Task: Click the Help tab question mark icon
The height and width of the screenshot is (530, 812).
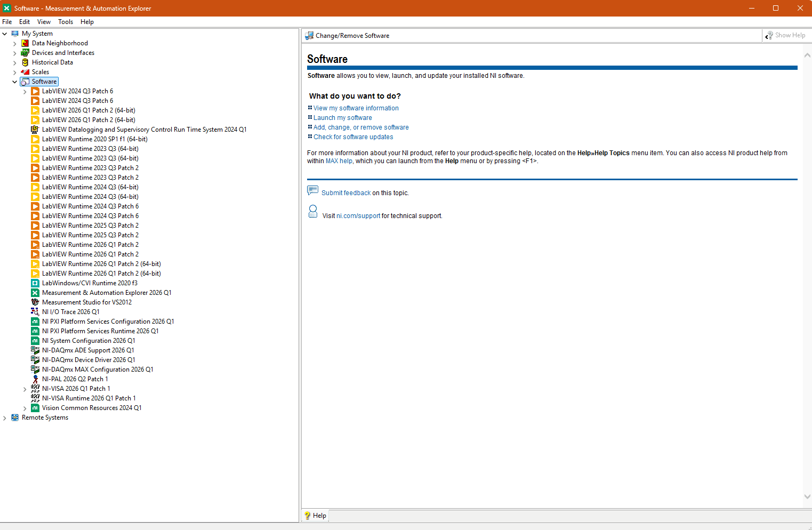Action: tap(308, 516)
